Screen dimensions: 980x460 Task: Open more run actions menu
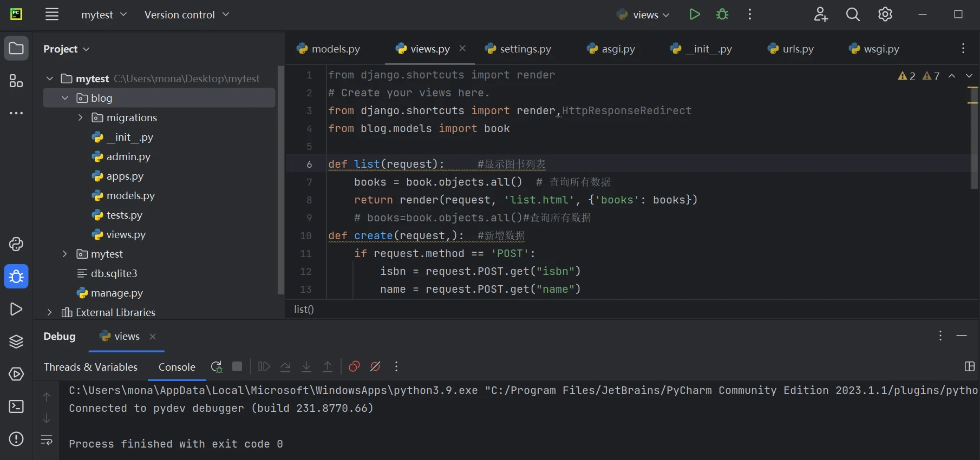(x=750, y=15)
